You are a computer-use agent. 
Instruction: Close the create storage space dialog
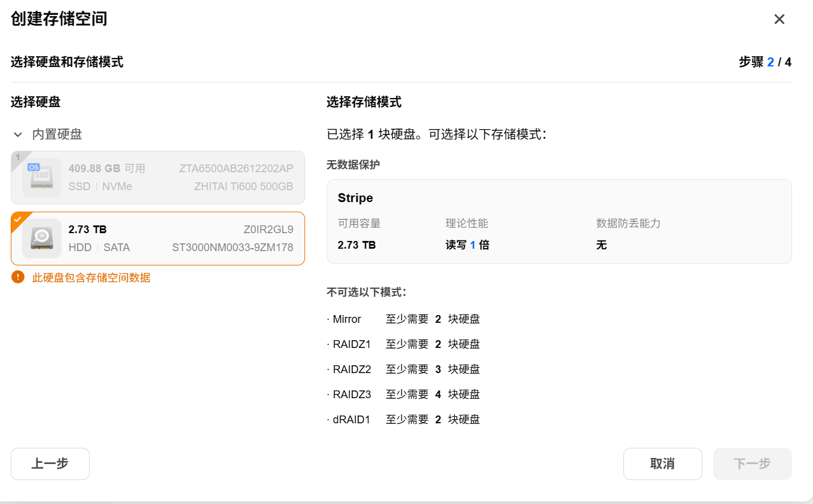pos(779,19)
